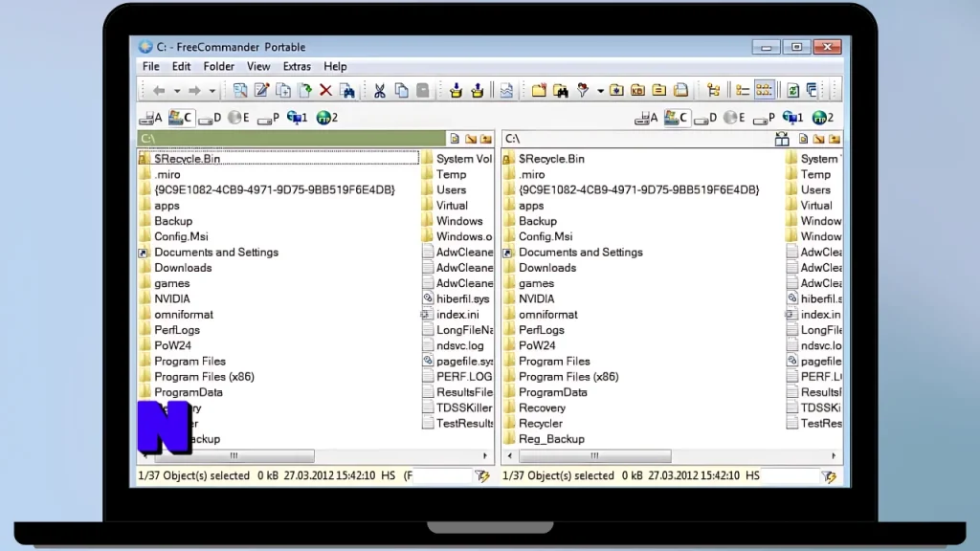Click left status bar filter icon
The image size is (980, 551).
click(482, 476)
